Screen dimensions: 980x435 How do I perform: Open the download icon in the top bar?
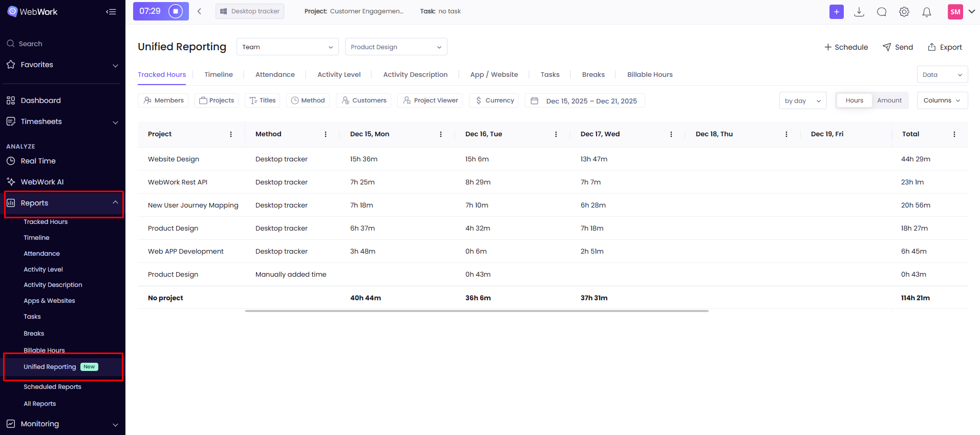pos(859,12)
